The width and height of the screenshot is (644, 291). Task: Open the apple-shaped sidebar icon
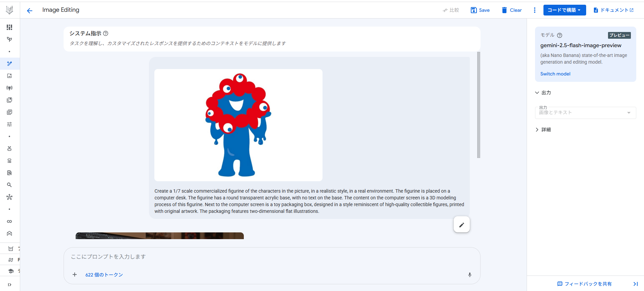coord(9,149)
